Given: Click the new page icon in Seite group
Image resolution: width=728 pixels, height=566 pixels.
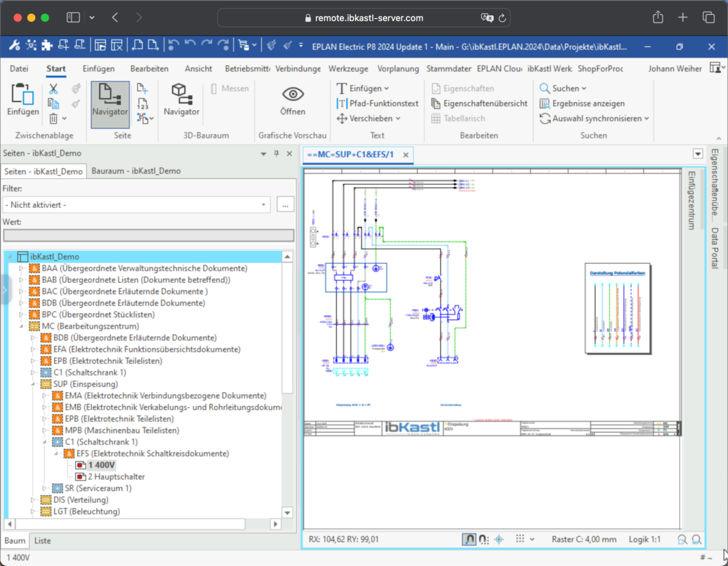Looking at the screenshot, I should (143, 89).
